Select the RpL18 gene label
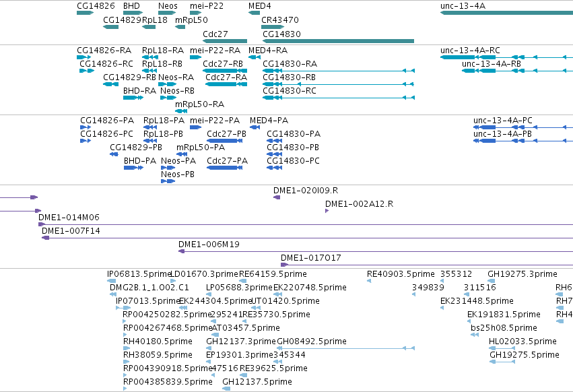Image resolution: width=573 pixels, height=392 pixels. [x=155, y=20]
